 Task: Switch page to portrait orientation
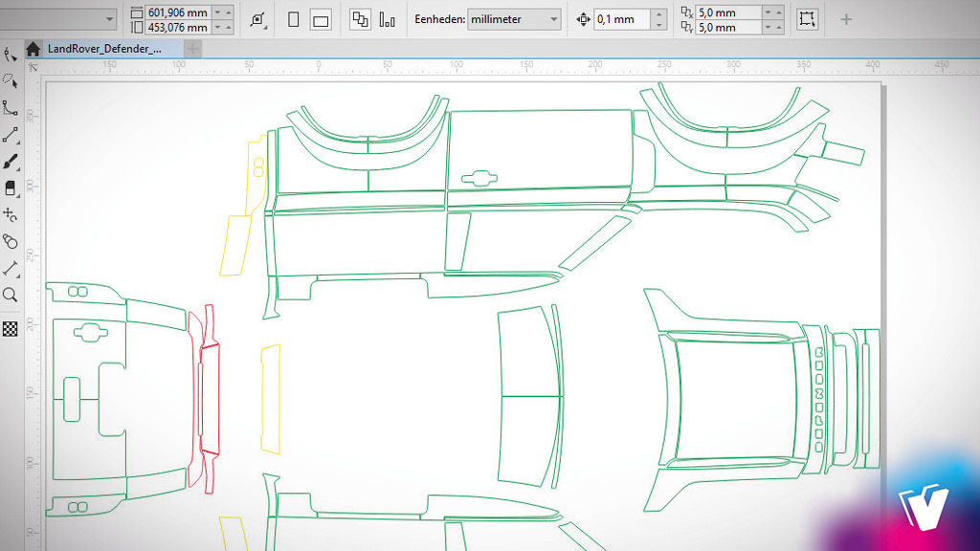click(x=294, y=20)
